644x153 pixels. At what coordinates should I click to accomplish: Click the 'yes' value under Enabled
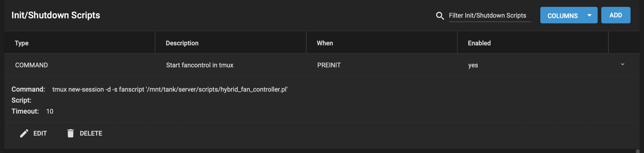[473, 65]
